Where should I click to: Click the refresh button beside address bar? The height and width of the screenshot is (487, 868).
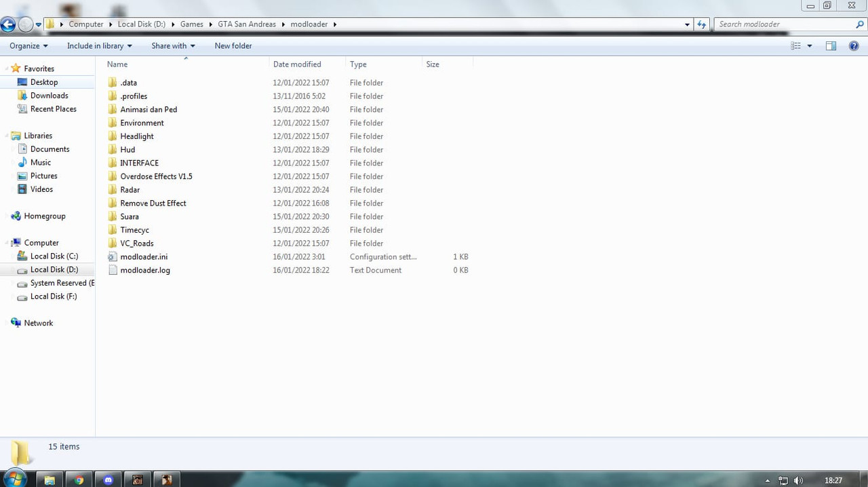702,24
